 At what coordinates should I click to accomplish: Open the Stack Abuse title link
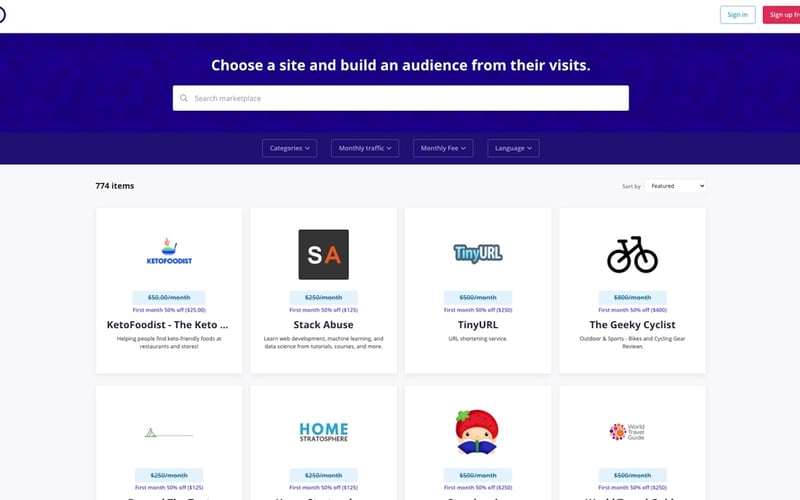pos(323,324)
